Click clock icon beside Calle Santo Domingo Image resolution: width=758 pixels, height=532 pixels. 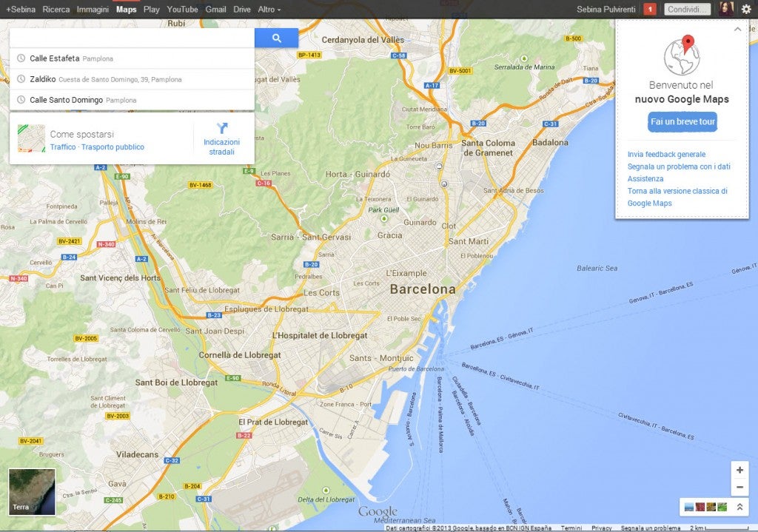tap(21, 100)
